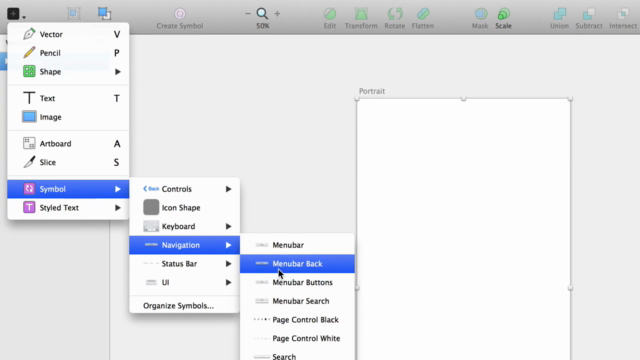
Task: Select the Text tool menu item
Action: pyautogui.click(x=68, y=98)
